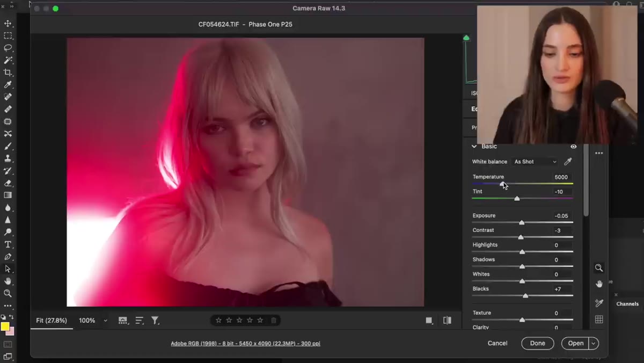This screenshot has height=363, width=644.
Task: Select the Spot Healing Brush tool
Action: tap(8, 97)
